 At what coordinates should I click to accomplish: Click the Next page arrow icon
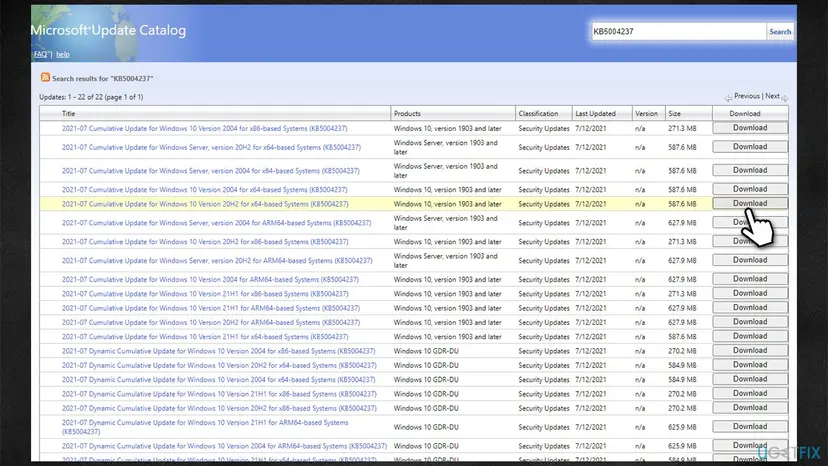pyautogui.click(x=785, y=98)
